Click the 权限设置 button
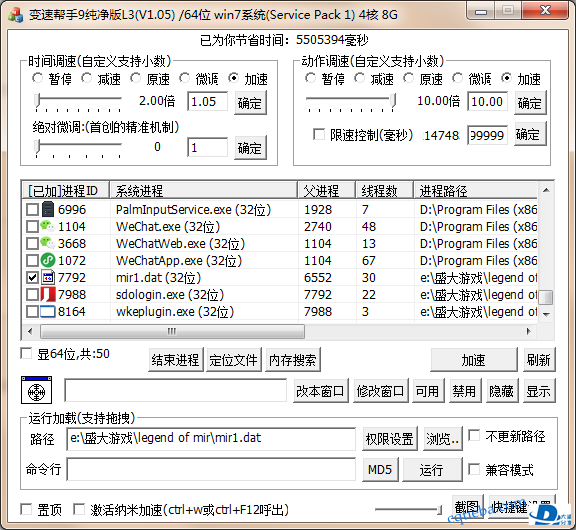This screenshot has width=576, height=530. [390, 439]
